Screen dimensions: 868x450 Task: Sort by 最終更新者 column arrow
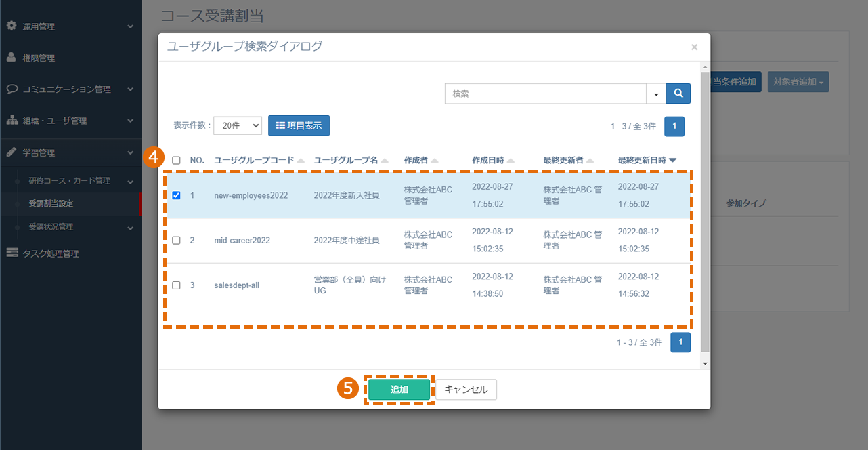click(x=590, y=161)
